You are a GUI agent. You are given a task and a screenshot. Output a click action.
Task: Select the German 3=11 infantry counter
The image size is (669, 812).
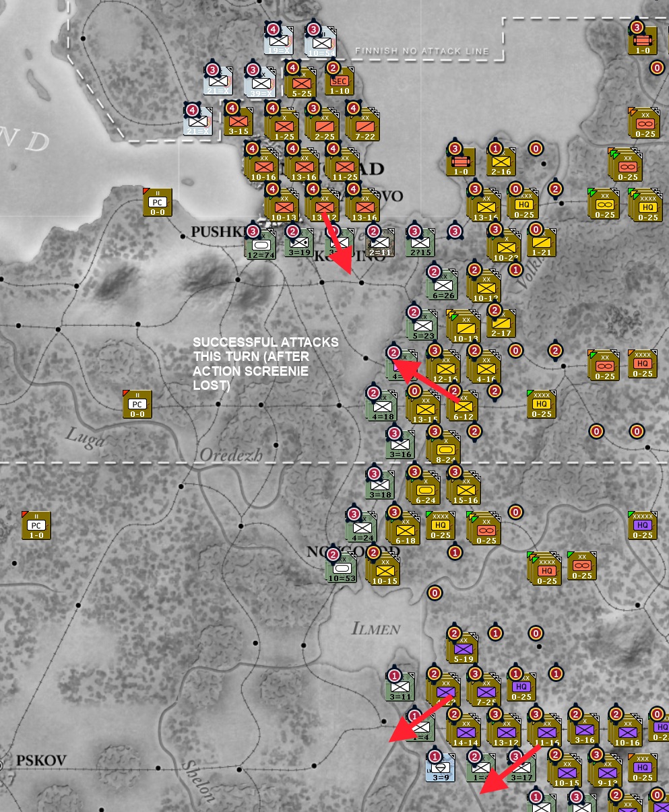click(x=400, y=688)
